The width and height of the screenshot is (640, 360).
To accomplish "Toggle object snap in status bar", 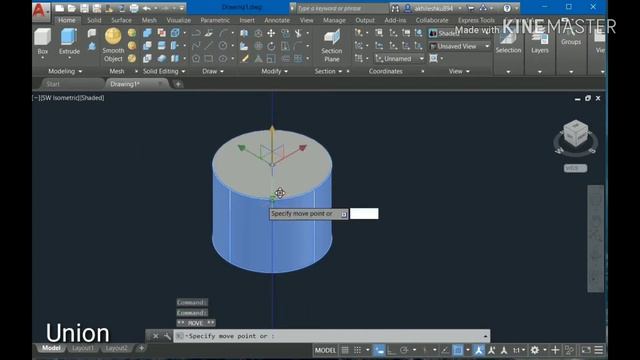I will coord(458,350).
